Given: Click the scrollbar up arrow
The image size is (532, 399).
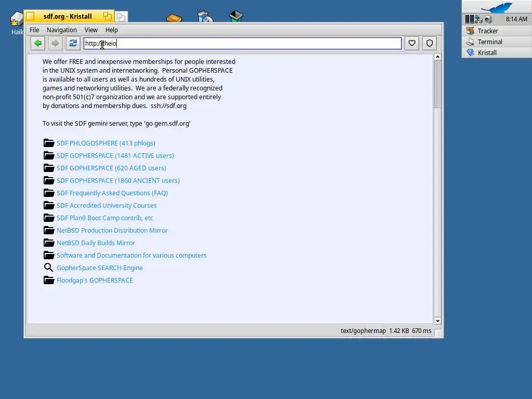Looking at the screenshot, I should [437, 57].
